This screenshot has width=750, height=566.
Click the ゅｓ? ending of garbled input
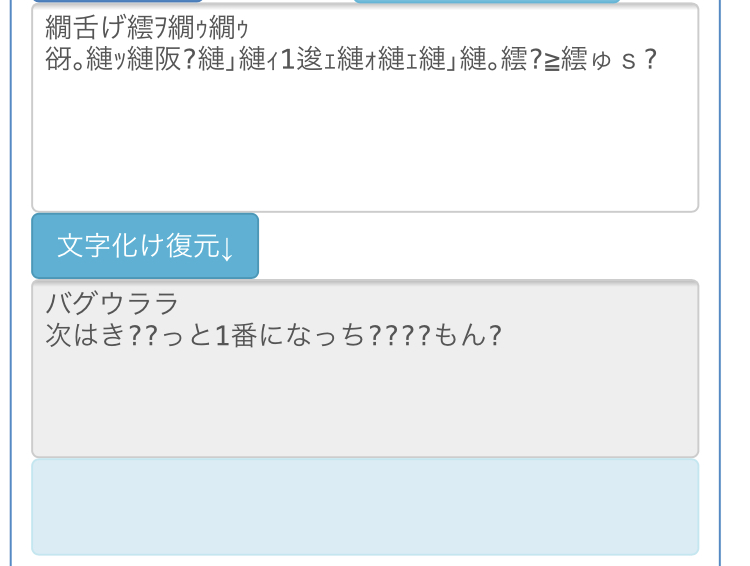click(624, 60)
